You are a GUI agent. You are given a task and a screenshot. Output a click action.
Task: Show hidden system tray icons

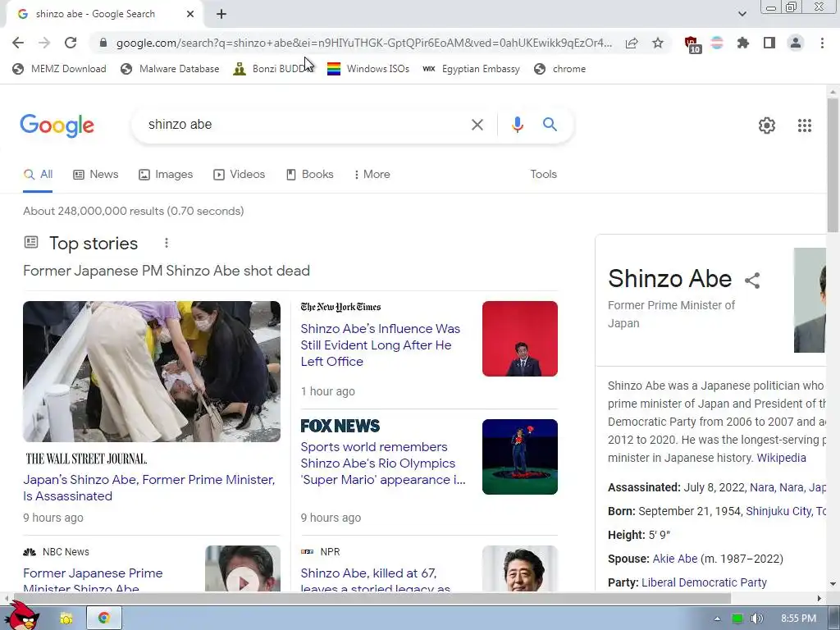(x=717, y=619)
